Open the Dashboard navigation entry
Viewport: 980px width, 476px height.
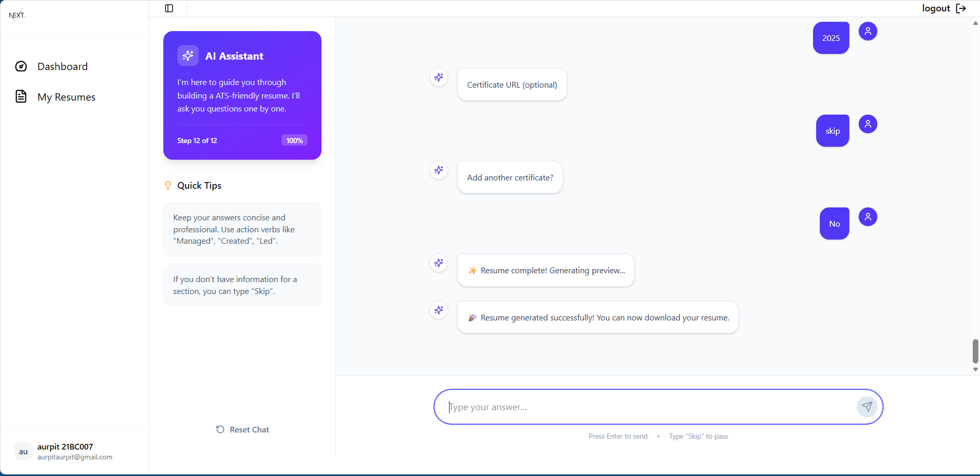[62, 66]
